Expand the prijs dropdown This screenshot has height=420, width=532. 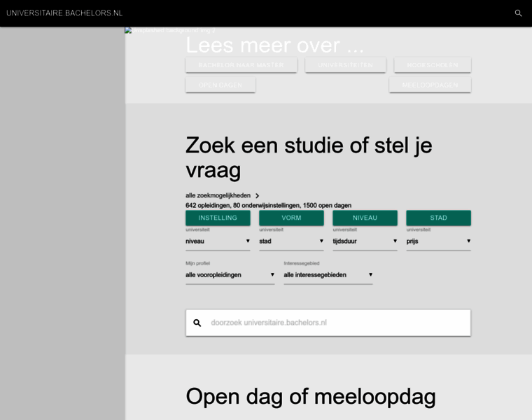(x=439, y=241)
